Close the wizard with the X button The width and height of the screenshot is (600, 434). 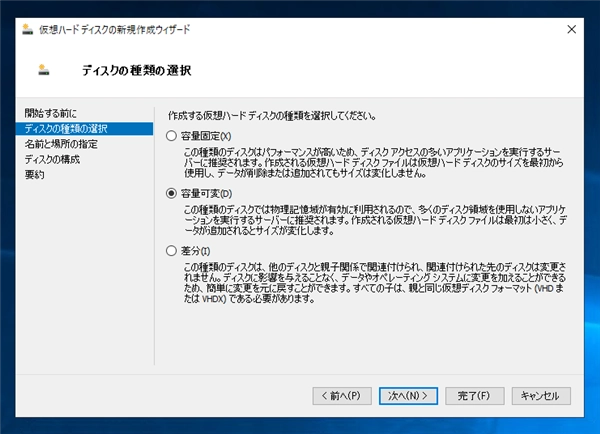coord(572,29)
